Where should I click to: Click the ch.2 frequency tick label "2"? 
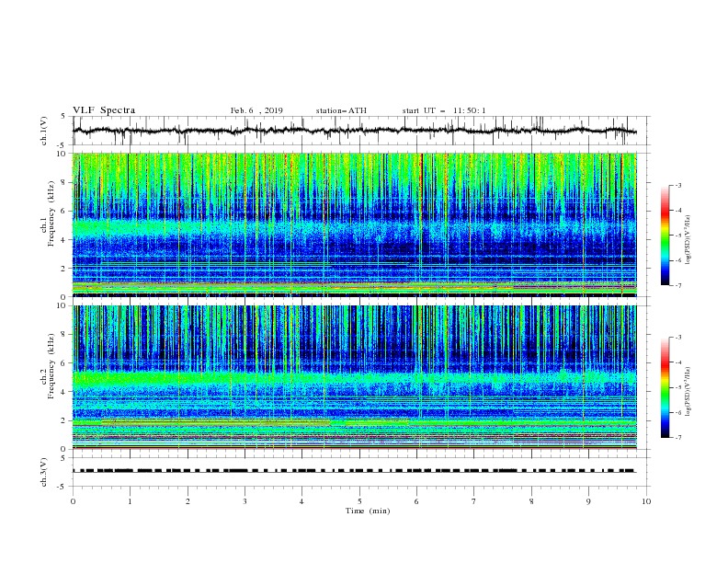64,420
